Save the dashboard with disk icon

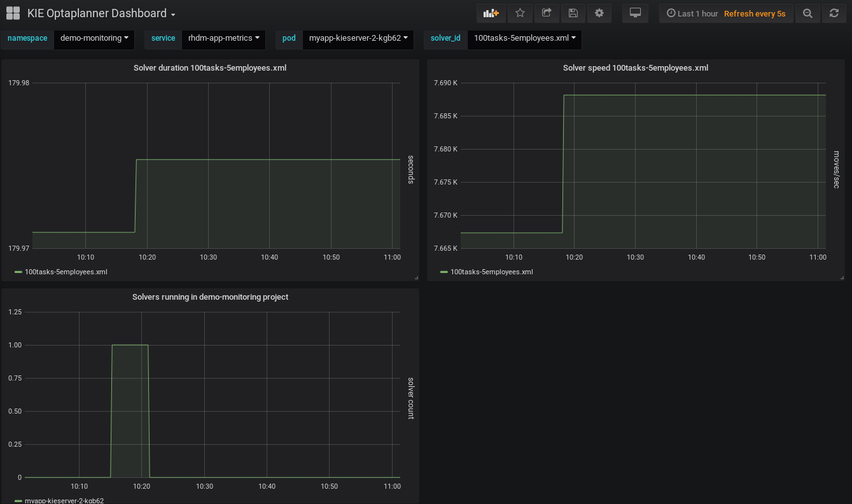coord(573,13)
